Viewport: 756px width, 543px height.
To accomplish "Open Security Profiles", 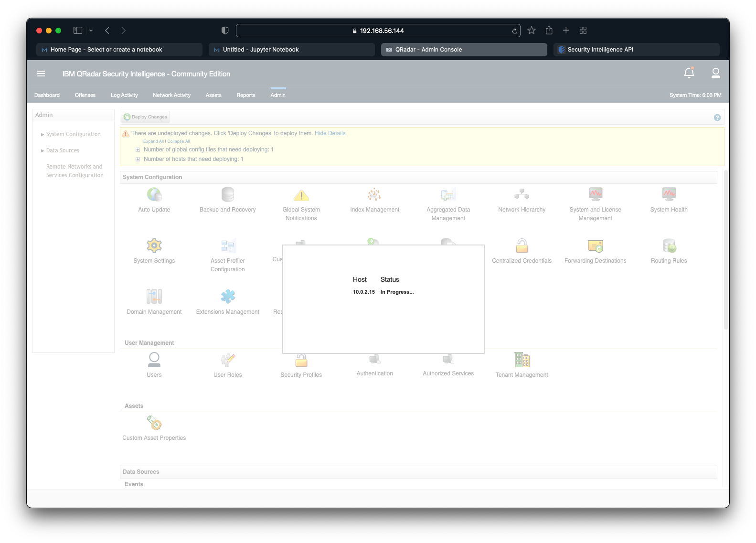I will pyautogui.click(x=301, y=361).
